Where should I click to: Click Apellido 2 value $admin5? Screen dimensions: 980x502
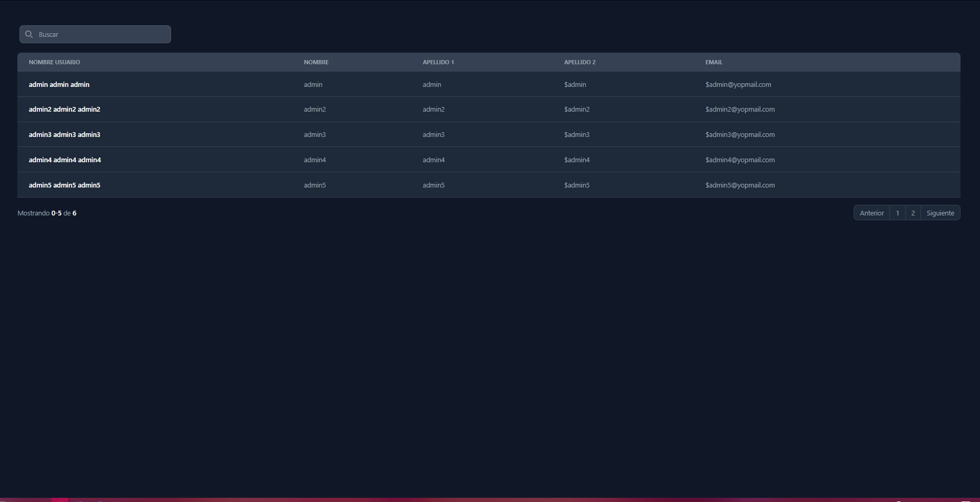(577, 185)
